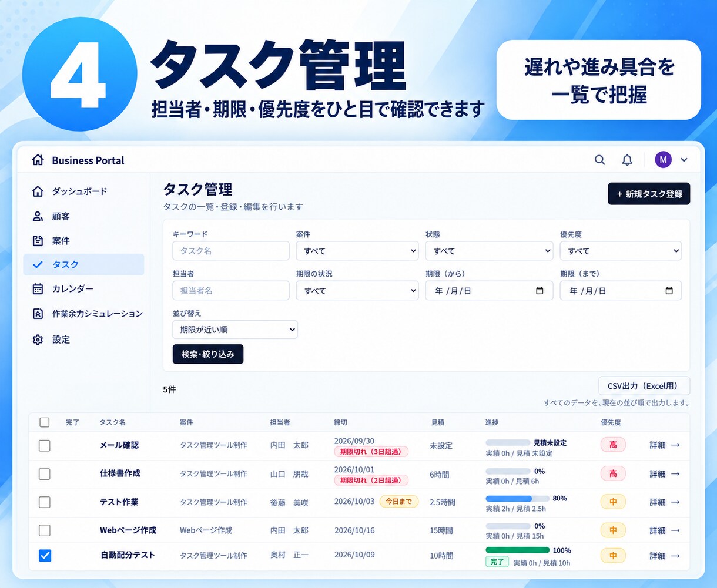Click the 顧客 person icon in sidebar
717x588 pixels.
click(38, 216)
